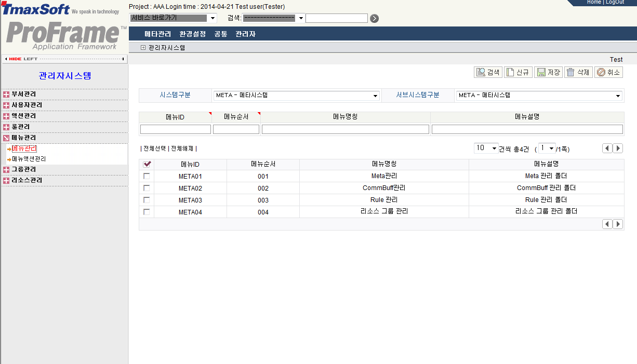Image resolution: width=637 pixels, height=364 pixels.
Task: Open the rows-per-page dropdown showing 10
Action: pos(485,147)
